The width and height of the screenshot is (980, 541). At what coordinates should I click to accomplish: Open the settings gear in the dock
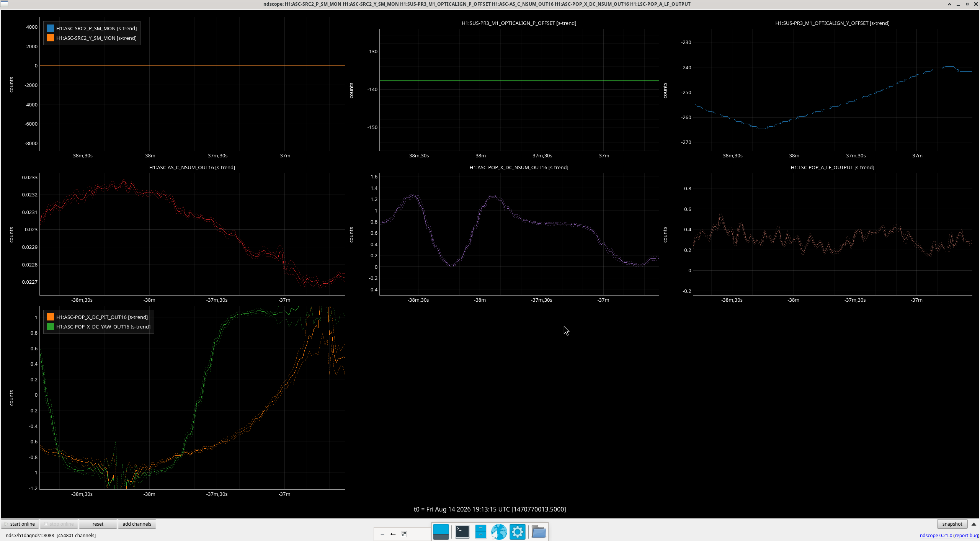point(517,532)
